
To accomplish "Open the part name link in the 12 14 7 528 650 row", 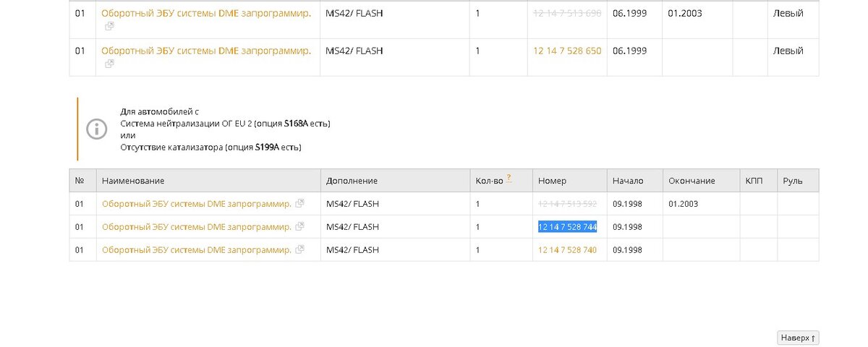I will click(205, 51).
